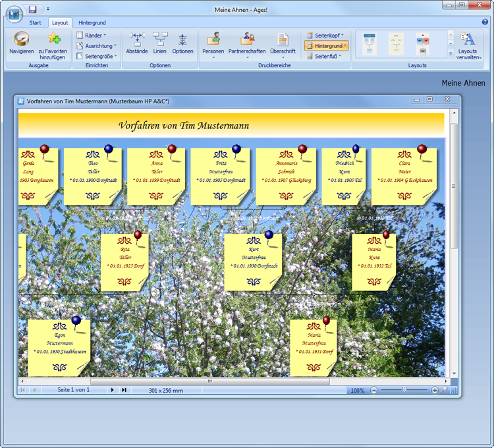Click the Partnerschaften icon
The height and width of the screenshot is (448, 494).
[x=247, y=40]
